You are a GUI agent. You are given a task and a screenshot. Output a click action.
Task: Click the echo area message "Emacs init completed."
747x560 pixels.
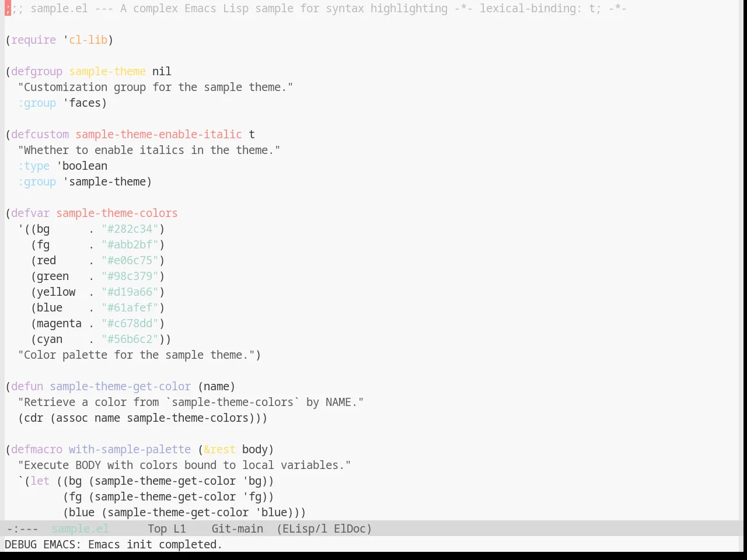[155, 544]
